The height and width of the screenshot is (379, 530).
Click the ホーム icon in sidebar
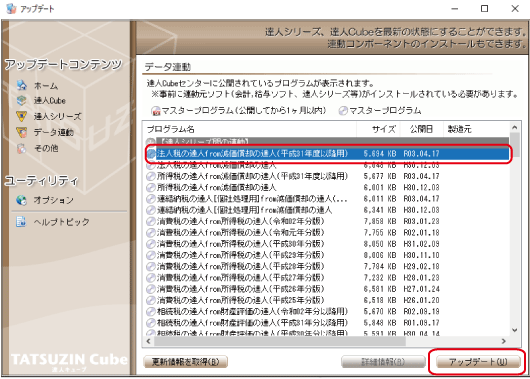point(22,85)
